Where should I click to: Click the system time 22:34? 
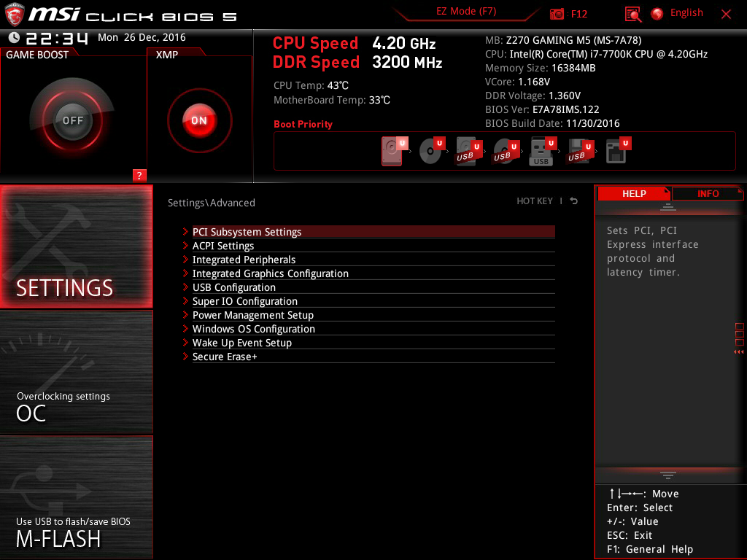(x=57, y=38)
